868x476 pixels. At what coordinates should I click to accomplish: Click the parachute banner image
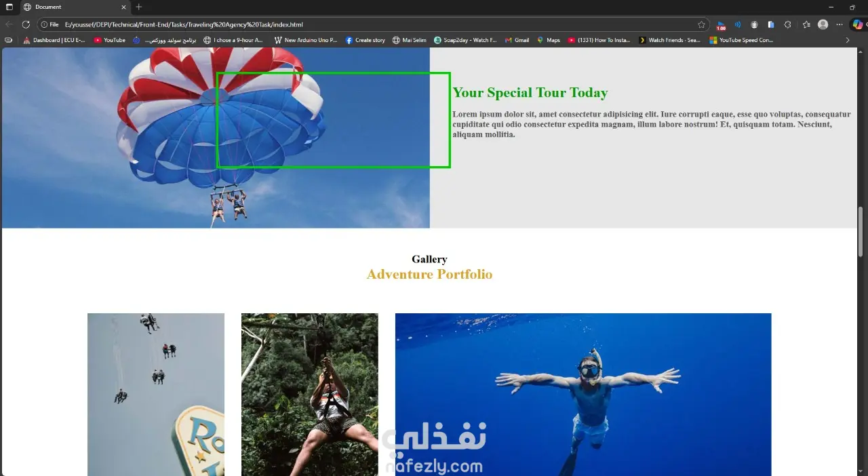click(216, 138)
